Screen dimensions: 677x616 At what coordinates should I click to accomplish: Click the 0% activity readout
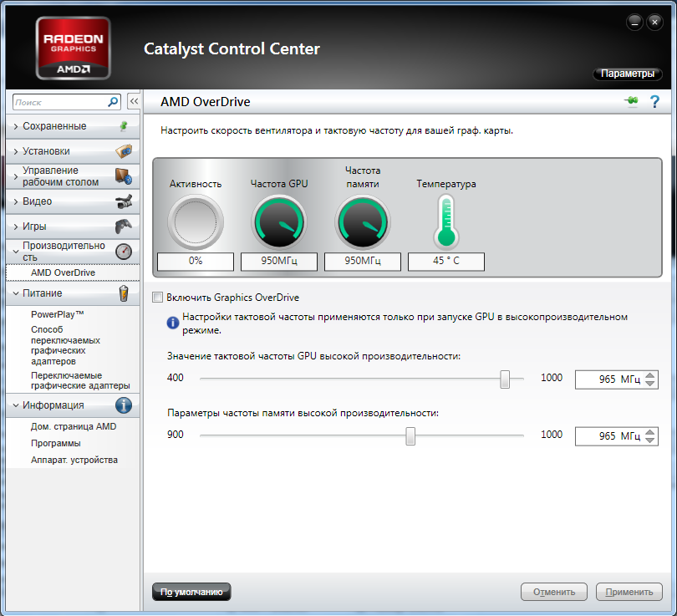(x=196, y=261)
